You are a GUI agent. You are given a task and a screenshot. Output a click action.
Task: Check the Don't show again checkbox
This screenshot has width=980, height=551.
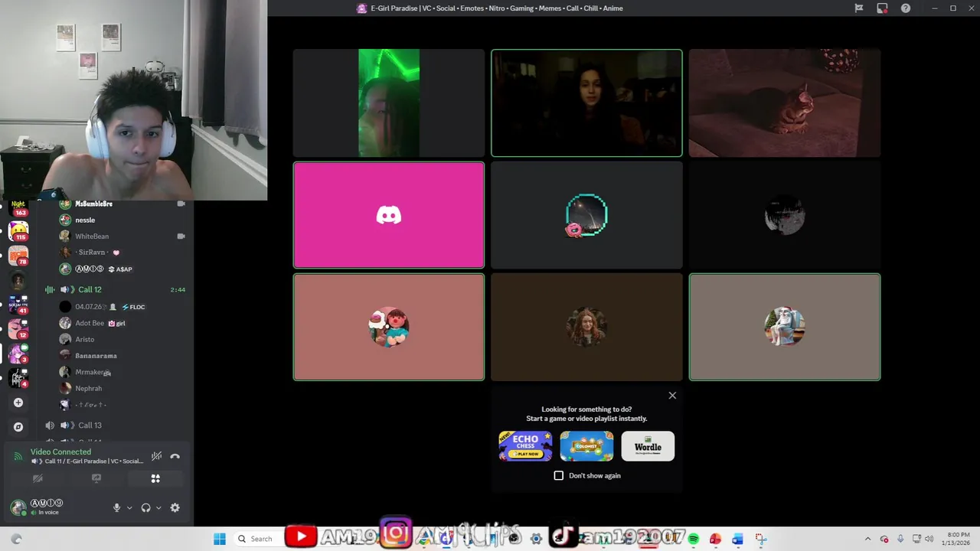point(558,475)
